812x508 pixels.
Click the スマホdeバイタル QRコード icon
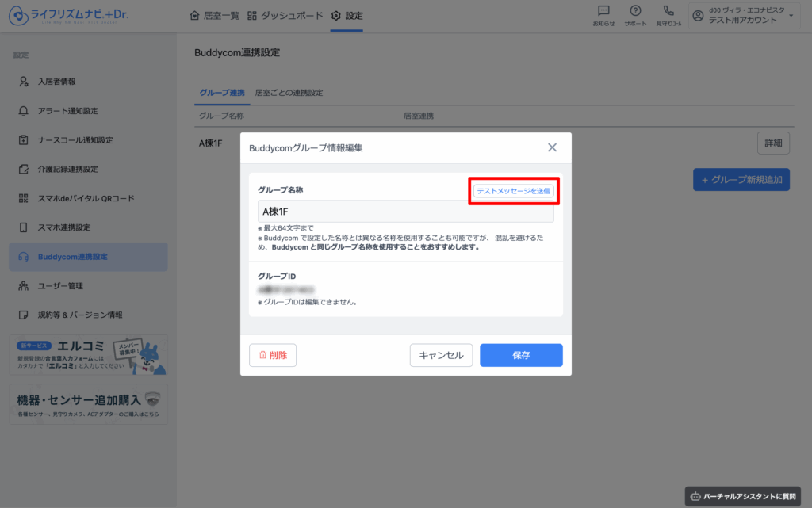click(23, 198)
